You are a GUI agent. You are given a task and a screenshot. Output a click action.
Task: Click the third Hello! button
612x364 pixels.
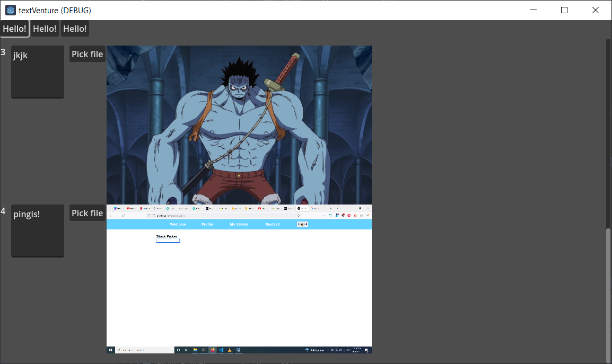click(75, 29)
